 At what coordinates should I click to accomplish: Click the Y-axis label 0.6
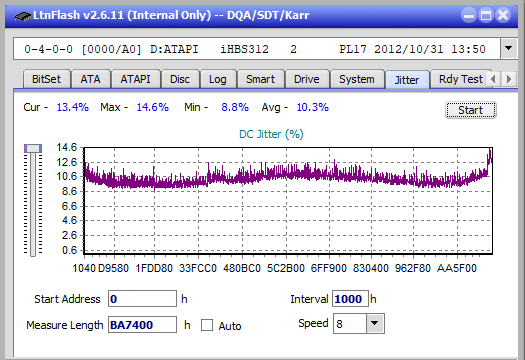pyautogui.click(x=69, y=250)
